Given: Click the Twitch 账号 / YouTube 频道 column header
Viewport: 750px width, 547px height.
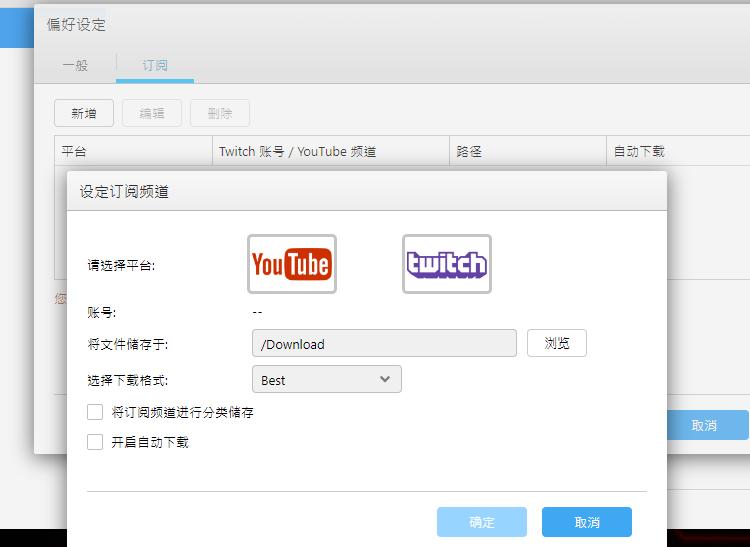Looking at the screenshot, I should (331, 152).
